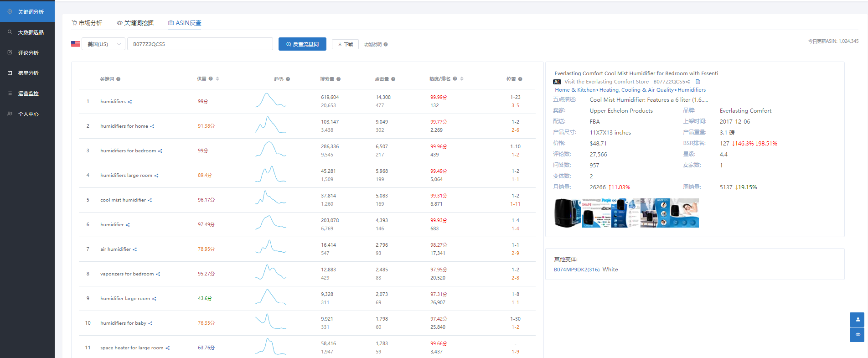This screenshot has height=358, width=868.
Task: Expand 运营监控 in the sidebar
Action: (28, 93)
